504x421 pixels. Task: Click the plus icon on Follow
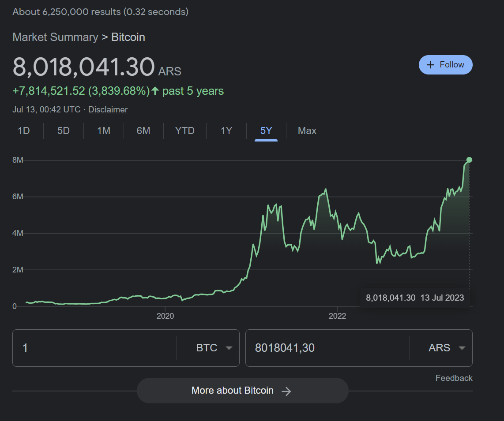point(431,65)
